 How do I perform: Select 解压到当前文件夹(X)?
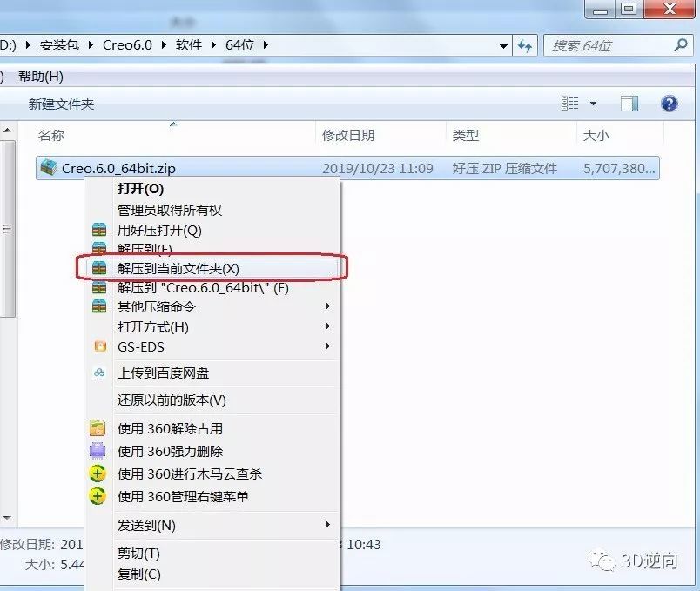[212, 268]
